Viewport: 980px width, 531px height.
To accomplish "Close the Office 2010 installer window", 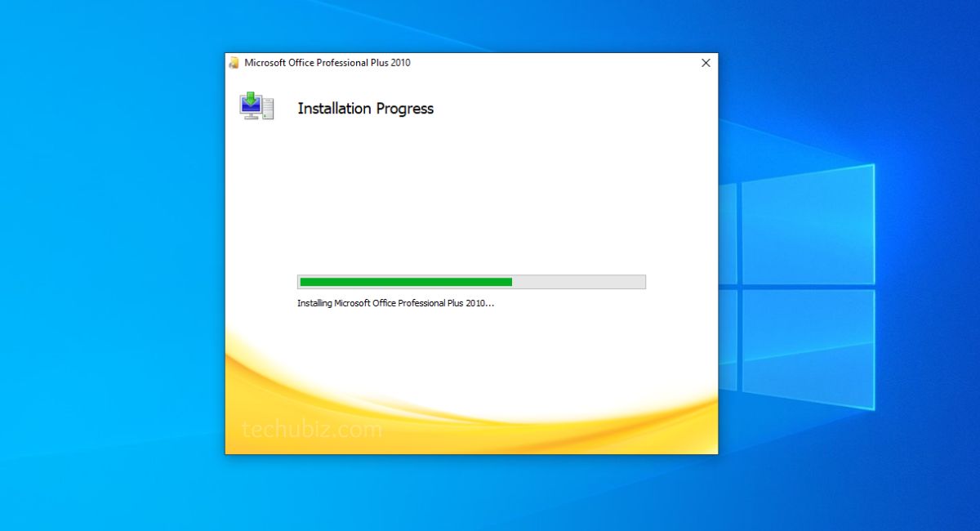I will pos(706,63).
